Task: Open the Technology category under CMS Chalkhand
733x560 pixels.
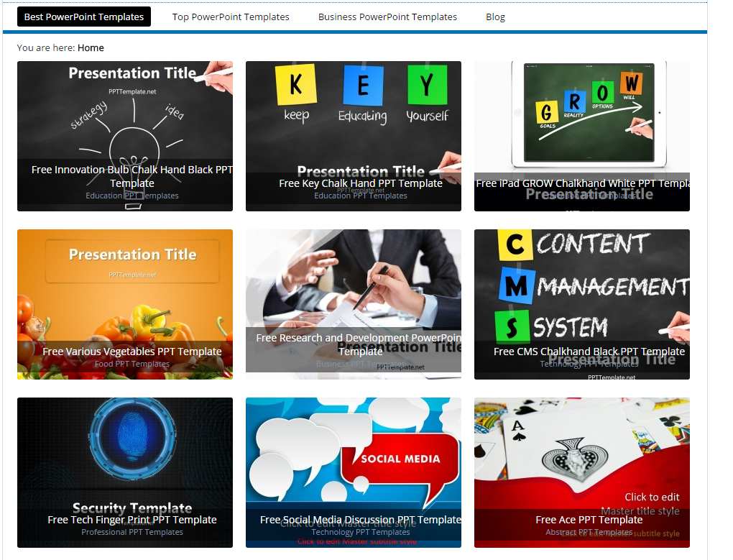Action: tap(589, 364)
